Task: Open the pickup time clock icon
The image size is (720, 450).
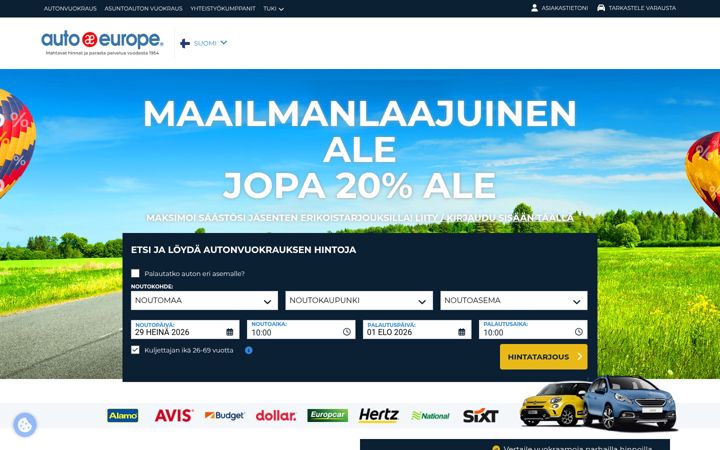Action: [347, 332]
